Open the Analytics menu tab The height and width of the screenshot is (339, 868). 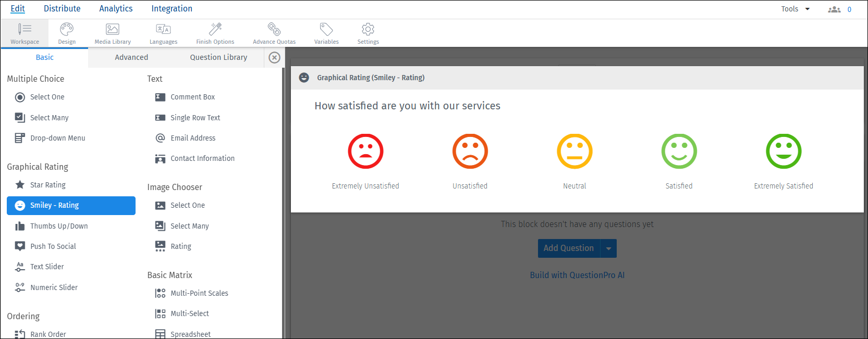[116, 9]
